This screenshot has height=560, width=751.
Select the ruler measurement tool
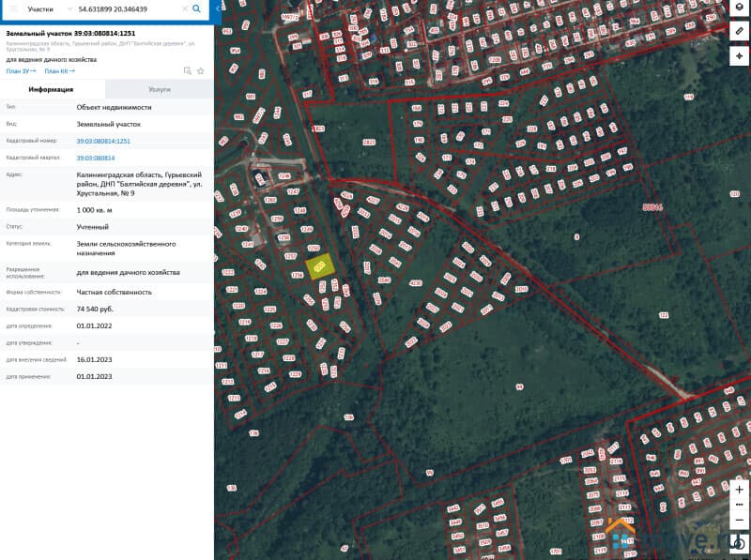click(x=740, y=31)
